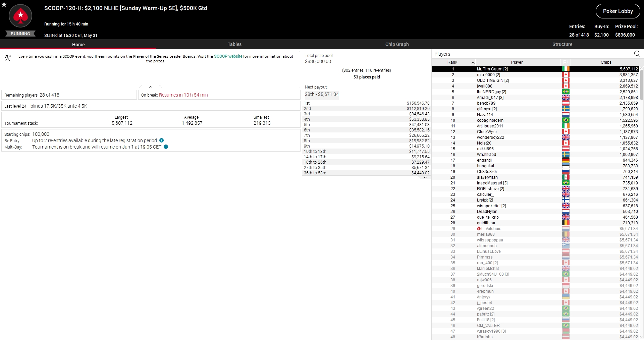Click Resumes in 10 h 54 min
The width and height of the screenshot is (644, 341).
tap(183, 95)
